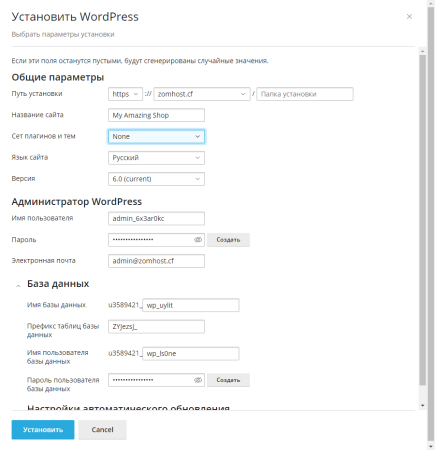Close the Установить WordPress dialog with X
Screen dimensions: 435x450
coord(409,17)
